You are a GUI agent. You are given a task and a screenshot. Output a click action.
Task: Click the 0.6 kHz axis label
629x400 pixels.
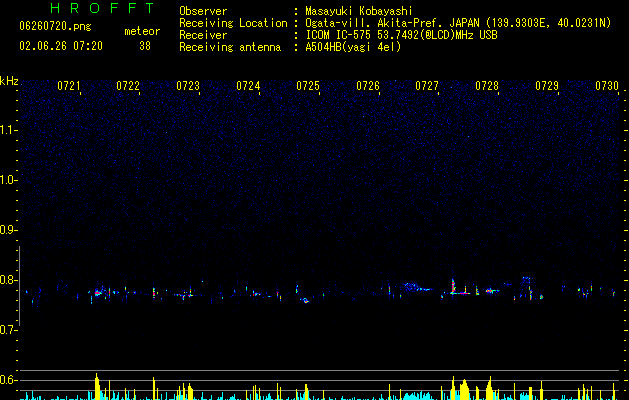click(9, 380)
